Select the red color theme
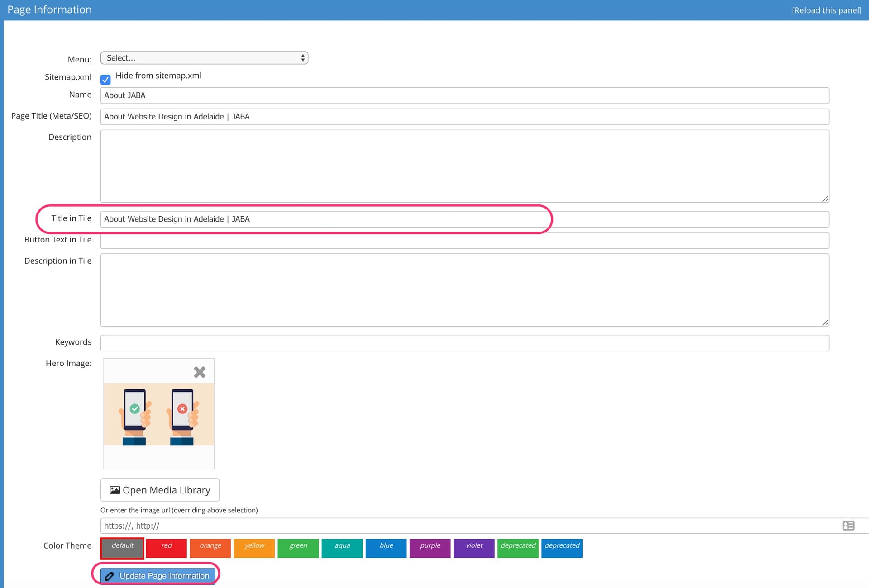869x588 pixels. click(167, 548)
